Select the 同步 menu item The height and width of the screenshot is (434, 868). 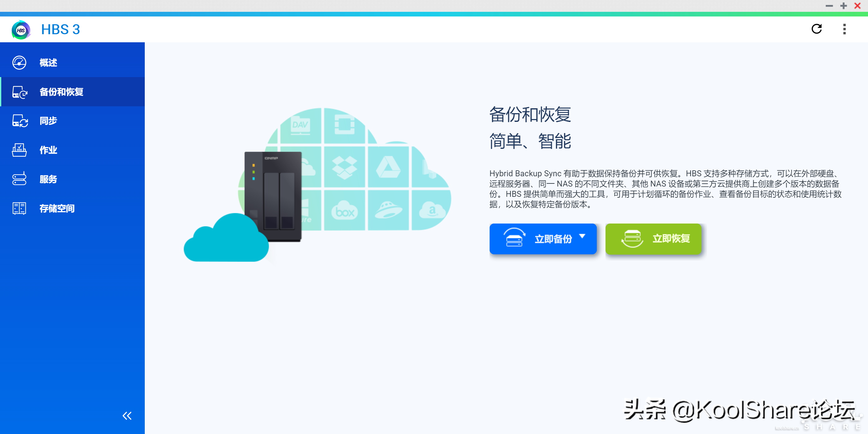(x=48, y=121)
